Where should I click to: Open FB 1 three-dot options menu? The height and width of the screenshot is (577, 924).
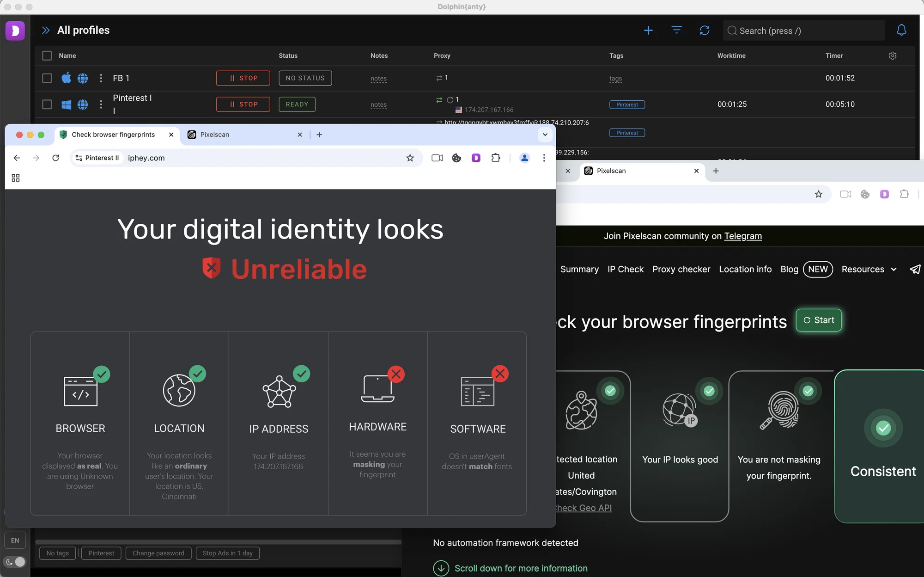pos(101,78)
